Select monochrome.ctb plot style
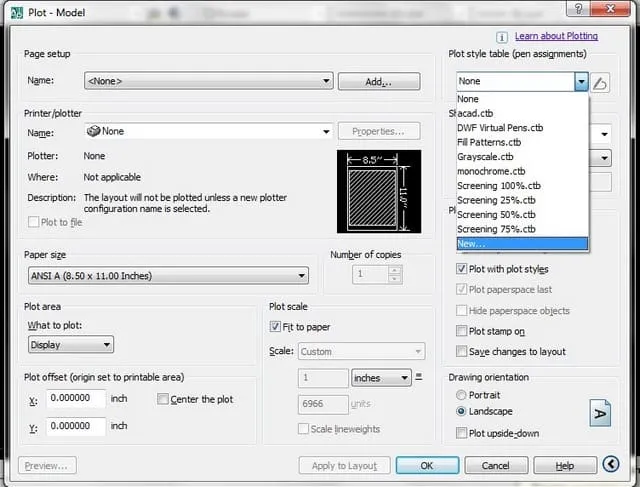Screen dimensions: 640x487 click(x=522, y=171)
